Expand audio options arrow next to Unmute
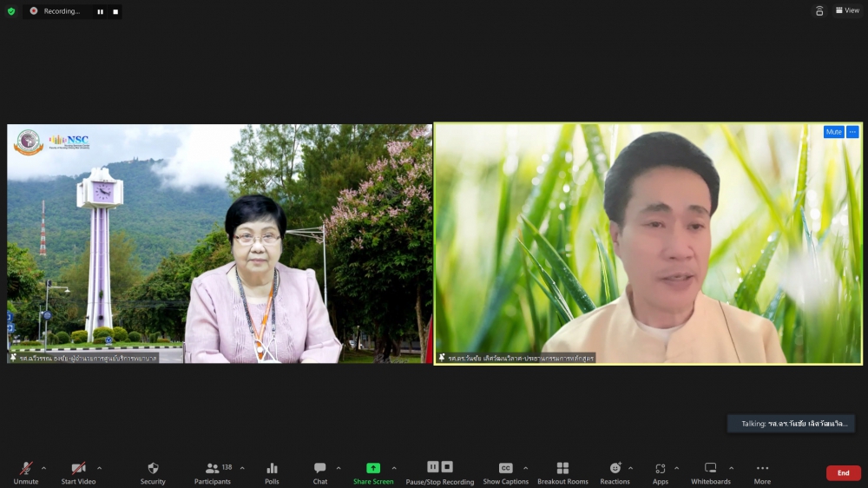Screen dimensions: 868x488 [x=44, y=468]
